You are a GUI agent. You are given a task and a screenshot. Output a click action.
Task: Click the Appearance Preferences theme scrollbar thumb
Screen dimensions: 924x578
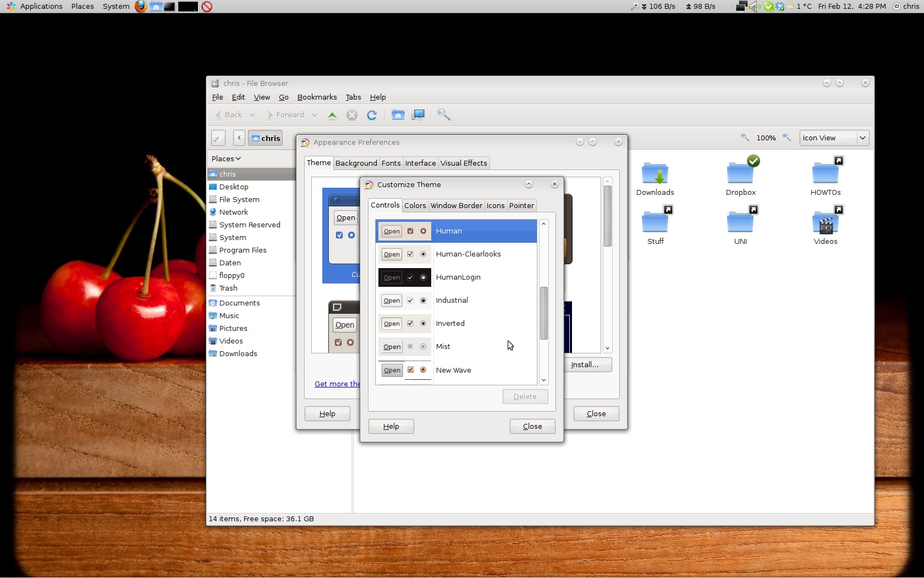point(607,216)
